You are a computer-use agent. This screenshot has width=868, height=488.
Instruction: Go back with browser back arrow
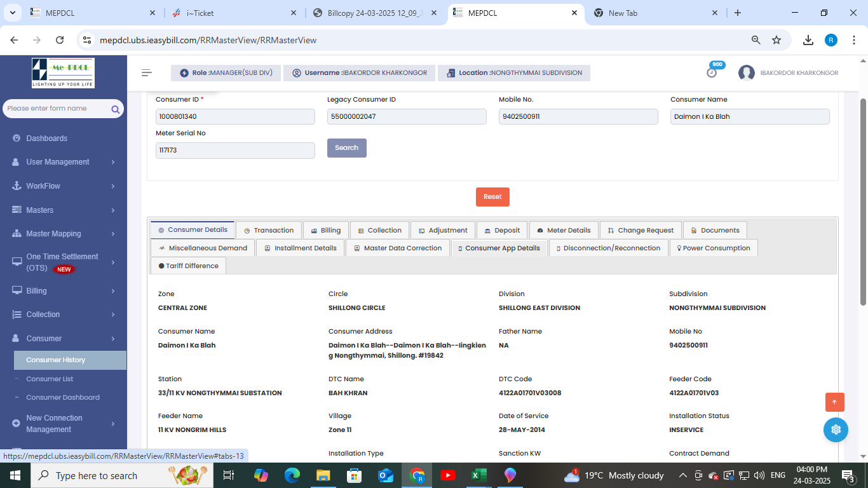[x=14, y=40]
